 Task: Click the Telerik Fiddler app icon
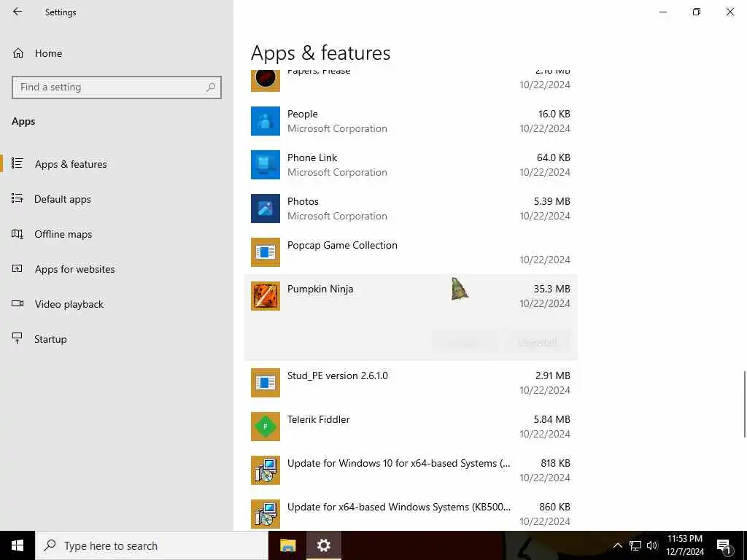266,427
